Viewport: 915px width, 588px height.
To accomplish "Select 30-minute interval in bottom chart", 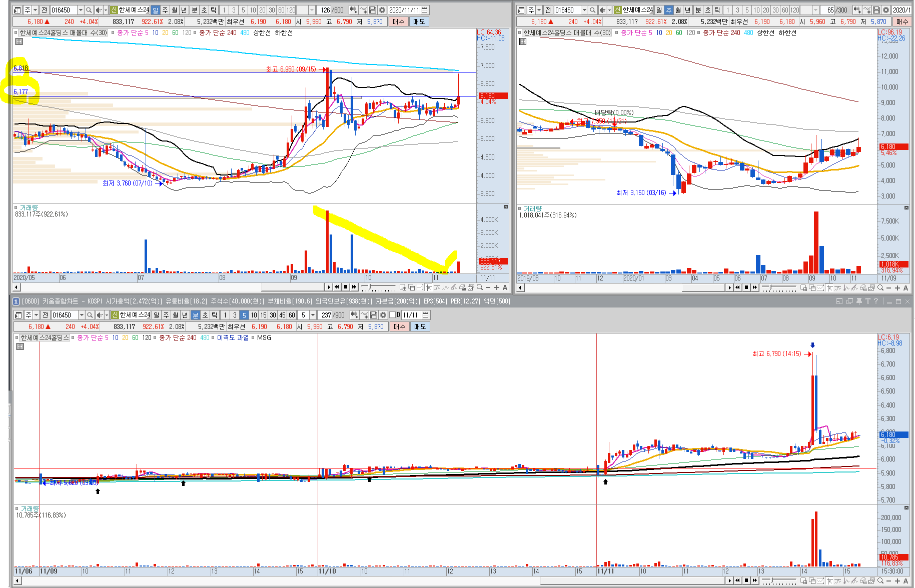I will [273, 315].
